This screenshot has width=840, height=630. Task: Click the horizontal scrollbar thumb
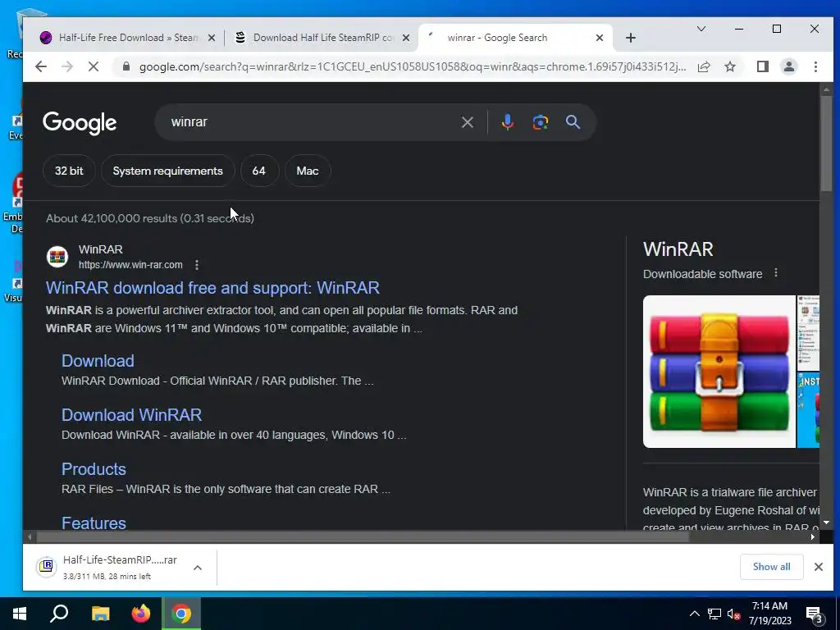(x=362, y=536)
